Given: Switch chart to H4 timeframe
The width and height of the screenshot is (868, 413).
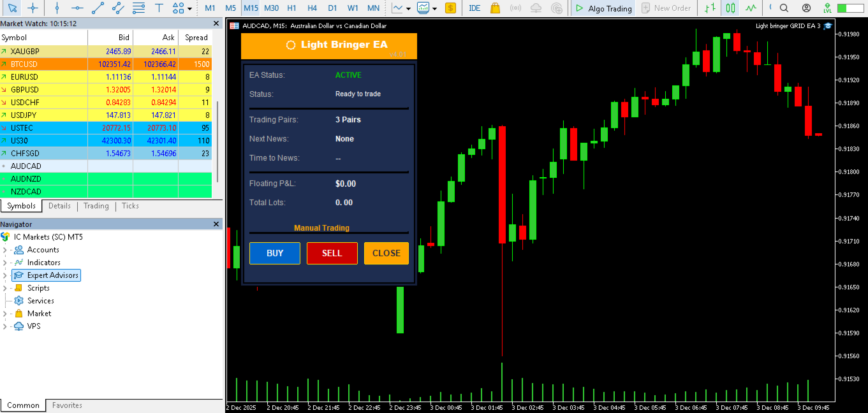Looking at the screenshot, I should [312, 8].
